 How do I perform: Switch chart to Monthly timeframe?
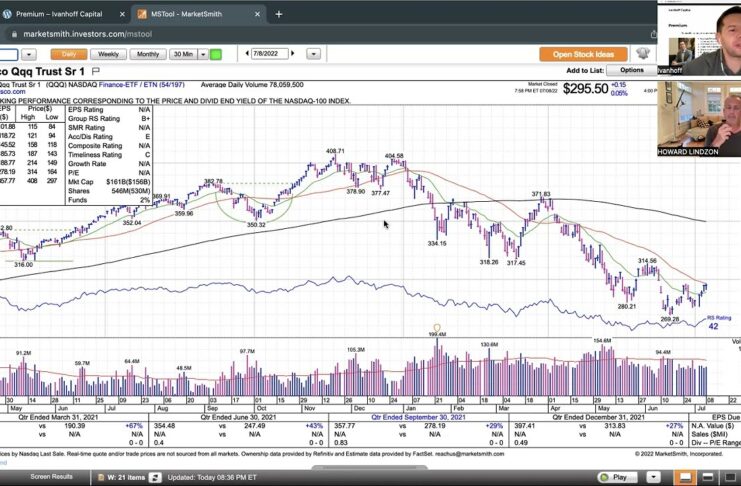(147, 54)
